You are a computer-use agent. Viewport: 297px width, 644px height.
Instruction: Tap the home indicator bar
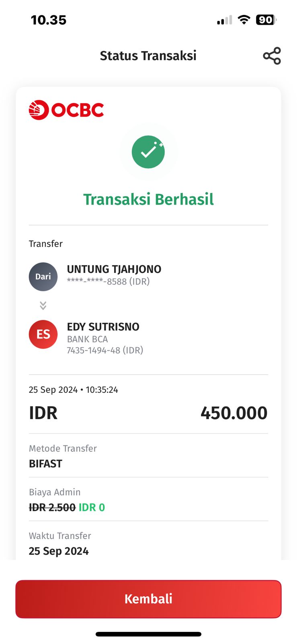tap(148, 634)
